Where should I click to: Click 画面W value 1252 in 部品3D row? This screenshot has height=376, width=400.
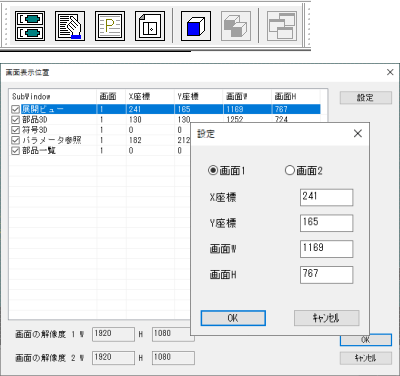235,119
